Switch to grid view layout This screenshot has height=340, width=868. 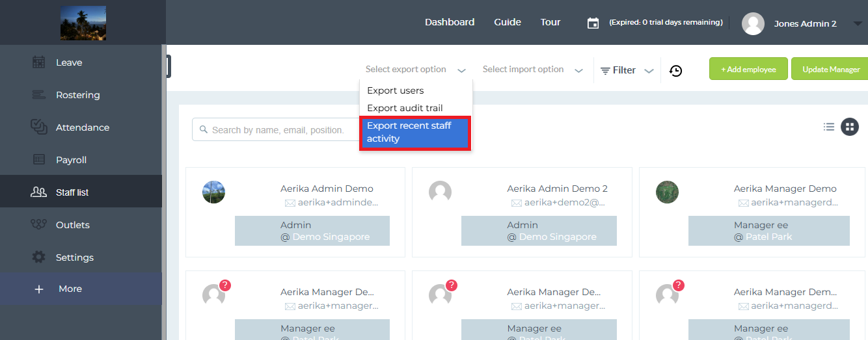coord(850,127)
